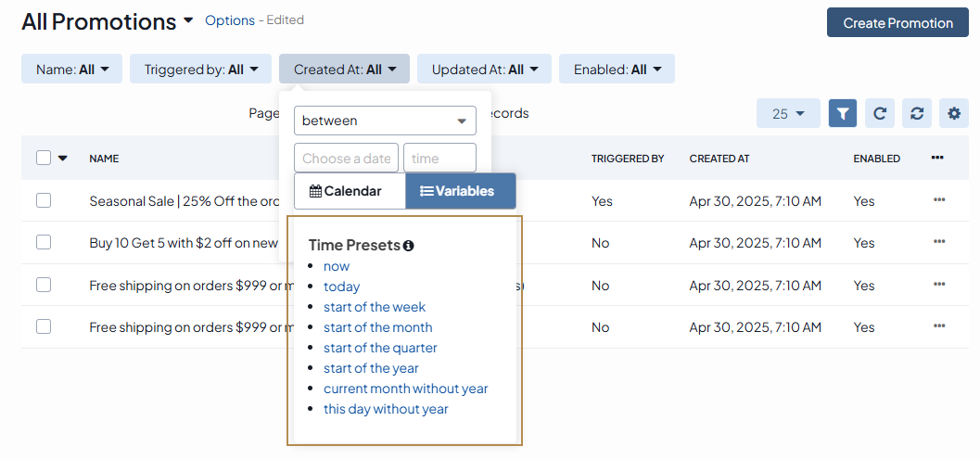Click the filter funnel icon
This screenshot has width=980, height=459.
[x=842, y=113]
